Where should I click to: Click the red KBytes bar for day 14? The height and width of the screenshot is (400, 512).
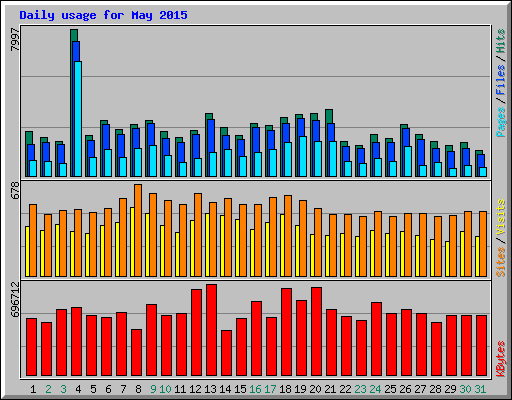pyautogui.click(x=226, y=353)
